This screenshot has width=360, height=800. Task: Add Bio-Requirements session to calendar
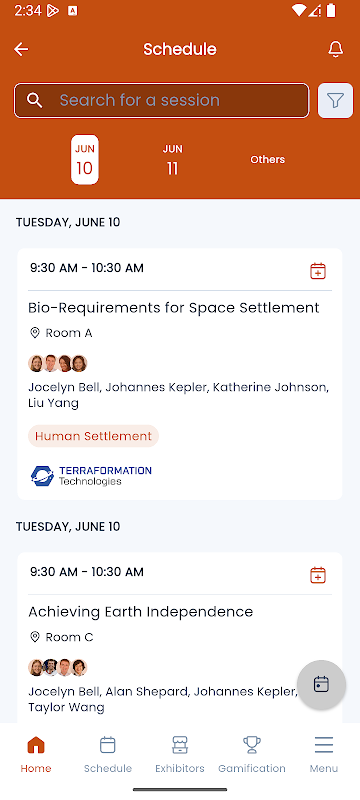[x=318, y=270]
